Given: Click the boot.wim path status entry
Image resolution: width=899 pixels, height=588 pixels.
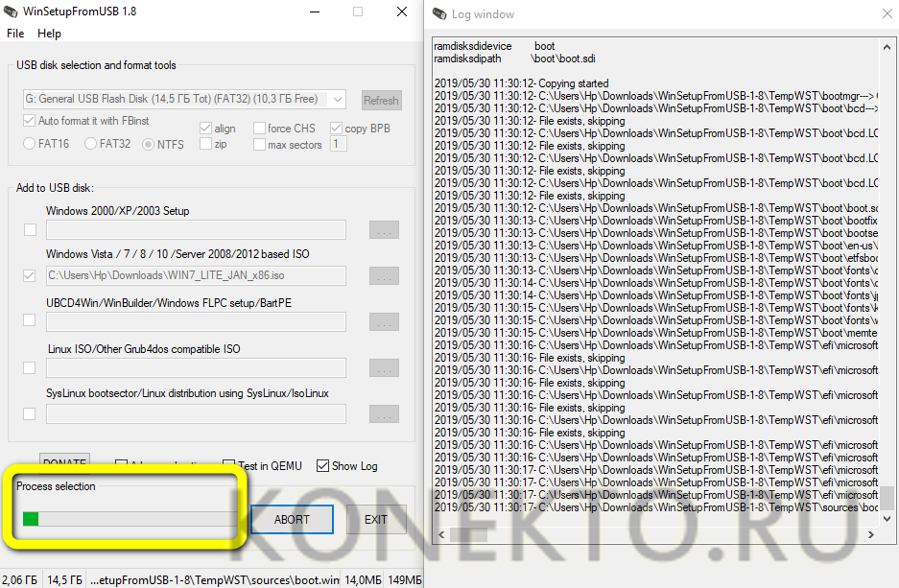Looking at the screenshot, I should [214, 580].
